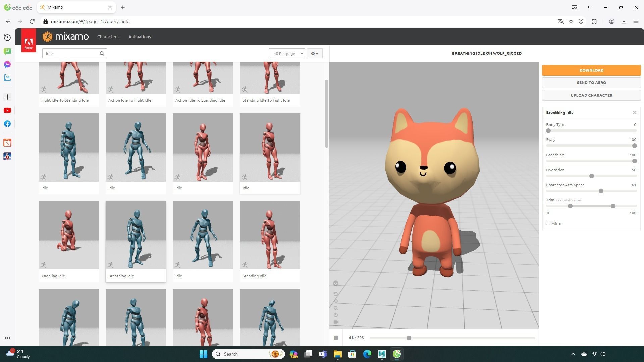Open Microsoft Edge from taskbar
This screenshot has height=362, width=644.
point(367,354)
